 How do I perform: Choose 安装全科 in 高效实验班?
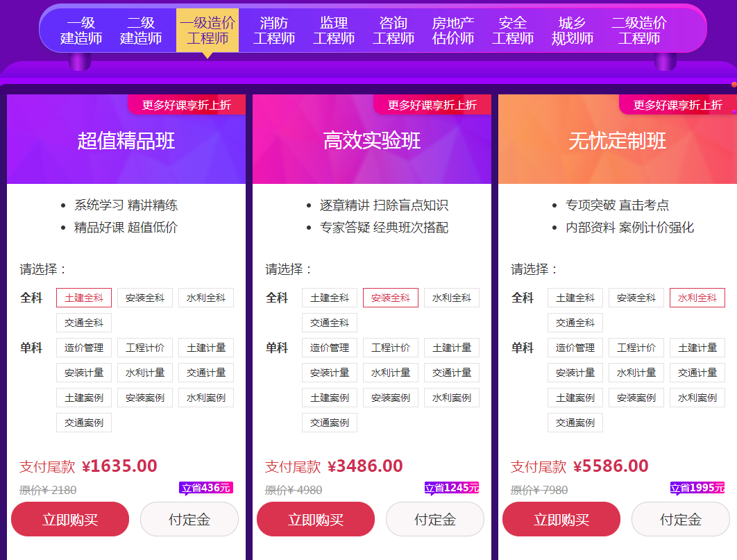click(391, 298)
